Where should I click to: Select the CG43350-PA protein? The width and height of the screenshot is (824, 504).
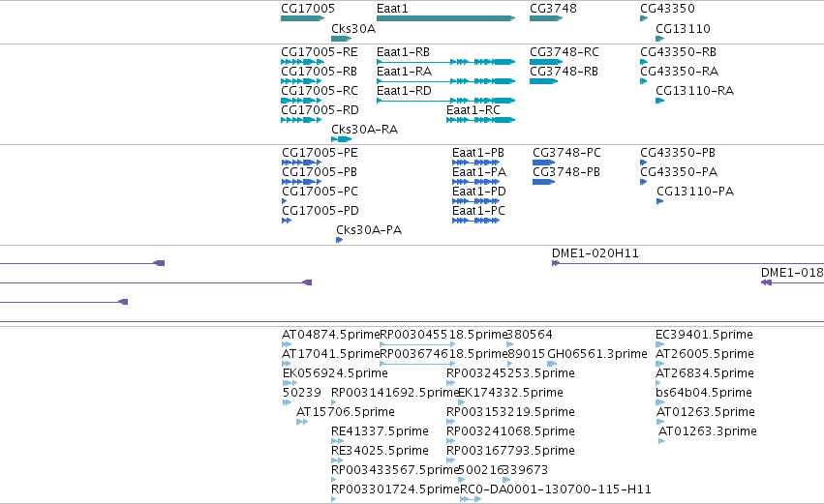(x=644, y=182)
